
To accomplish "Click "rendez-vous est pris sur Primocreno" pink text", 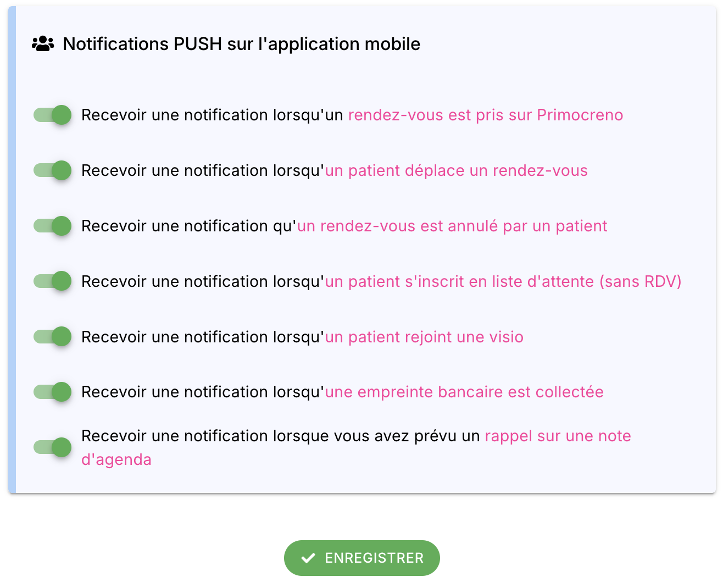I will point(486,115).
